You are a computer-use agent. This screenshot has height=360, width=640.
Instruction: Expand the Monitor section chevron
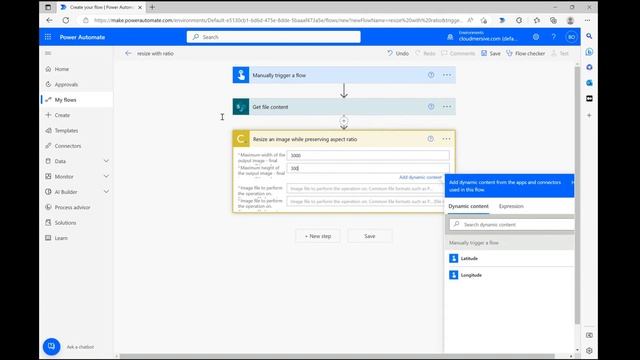(x=106, y=176)
